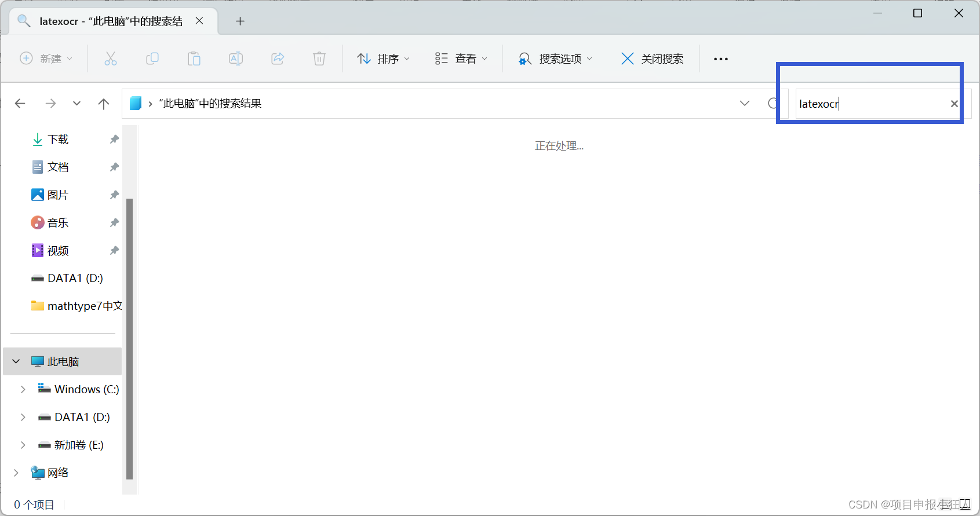Click 关闭搜索 to close search
This screenshot has width=980, height=516.
coord(653,58)
